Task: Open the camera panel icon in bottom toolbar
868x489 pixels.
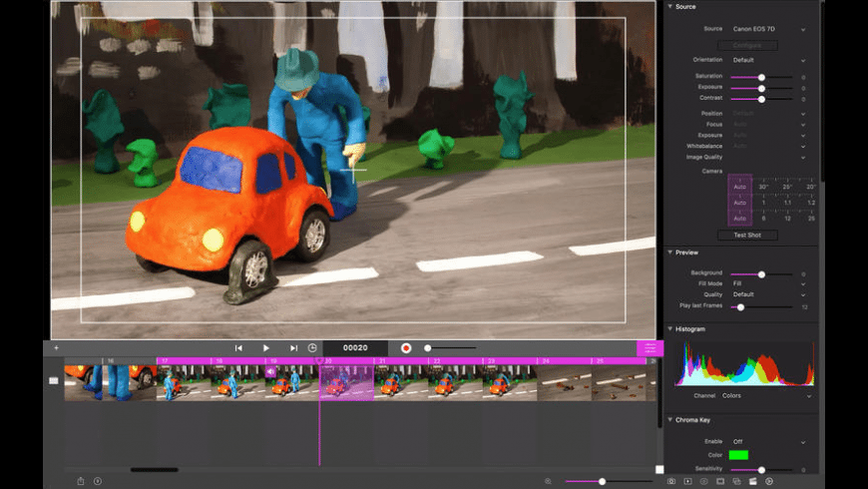Action: point(671,481)
